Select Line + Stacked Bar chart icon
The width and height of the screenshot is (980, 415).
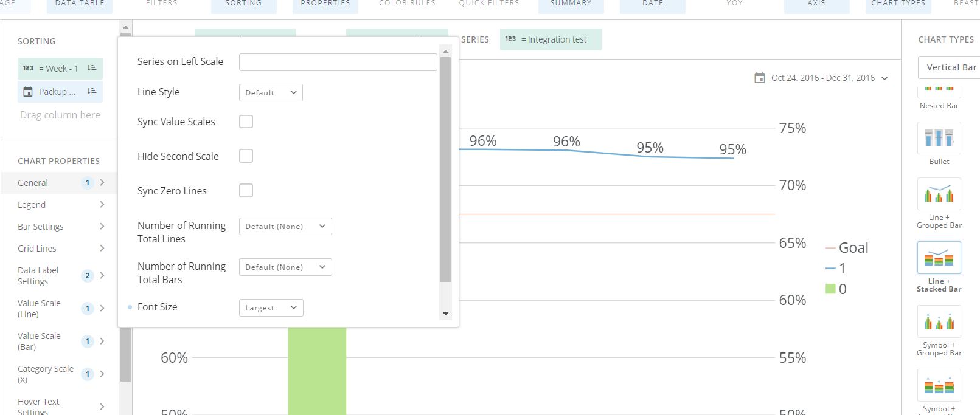[x=939, y=258]
